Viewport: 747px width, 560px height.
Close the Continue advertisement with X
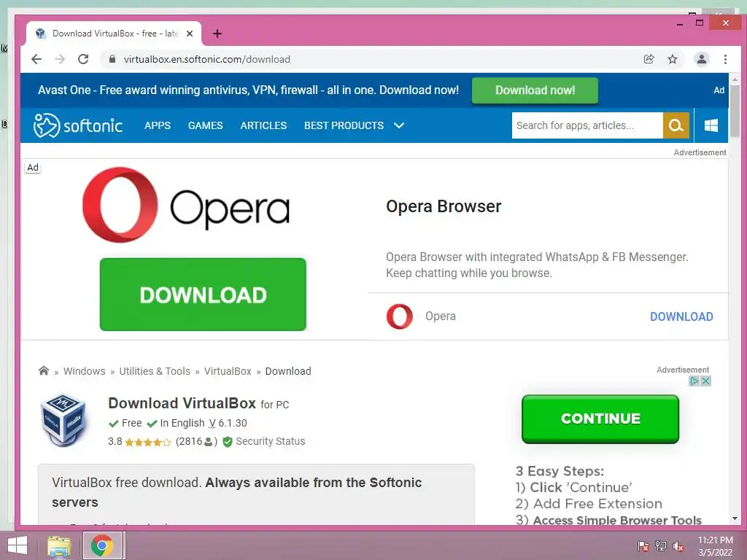click(705, 381)
